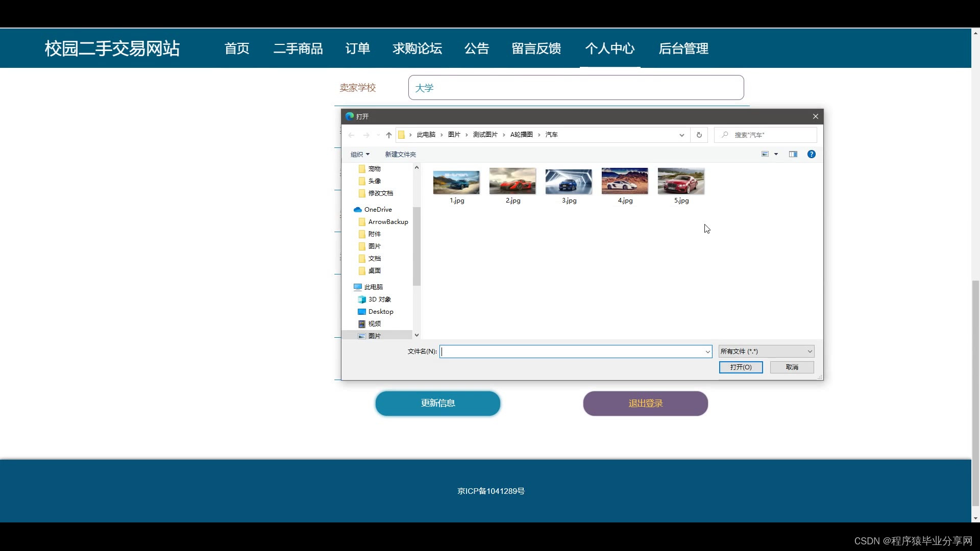Select Desktop in the navigation pane
Image resolution: width=980 pixels, height=551 pixels.
click(380, 312)
